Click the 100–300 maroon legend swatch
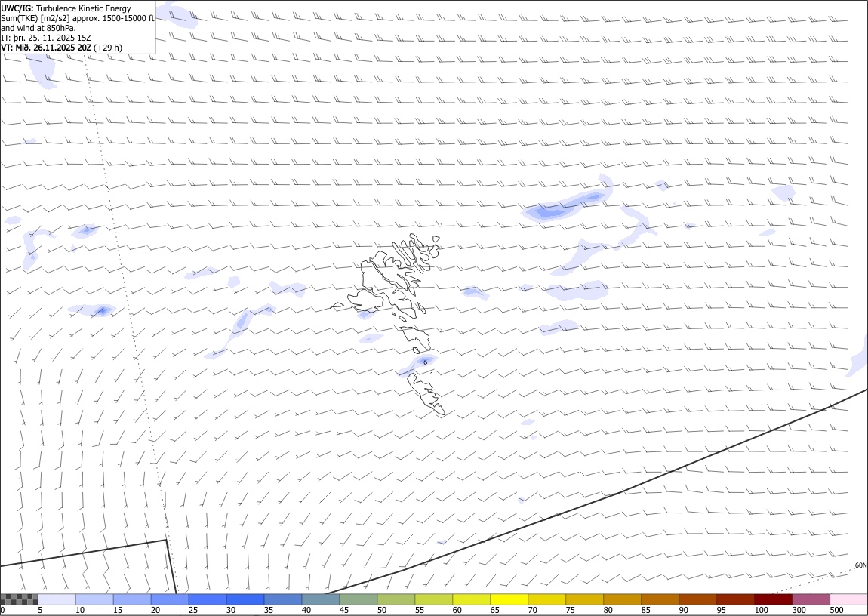Image resolution: width=868 pixels, height=616 pixels. [773, 599]
